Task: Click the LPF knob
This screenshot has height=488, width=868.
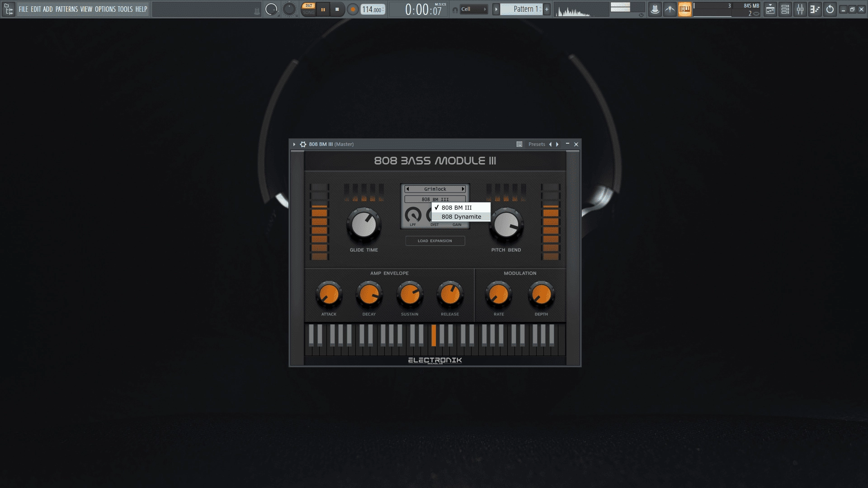Action: click(x=413, y=215)
